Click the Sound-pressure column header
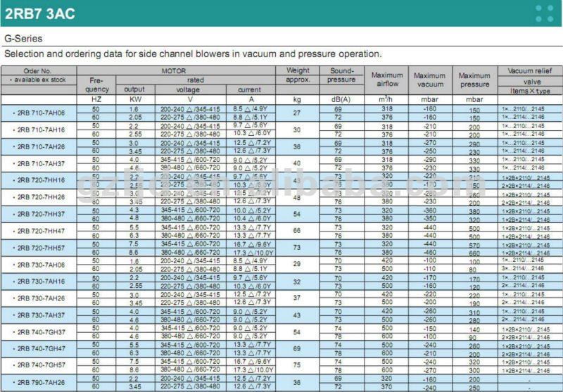 (341, 75)
